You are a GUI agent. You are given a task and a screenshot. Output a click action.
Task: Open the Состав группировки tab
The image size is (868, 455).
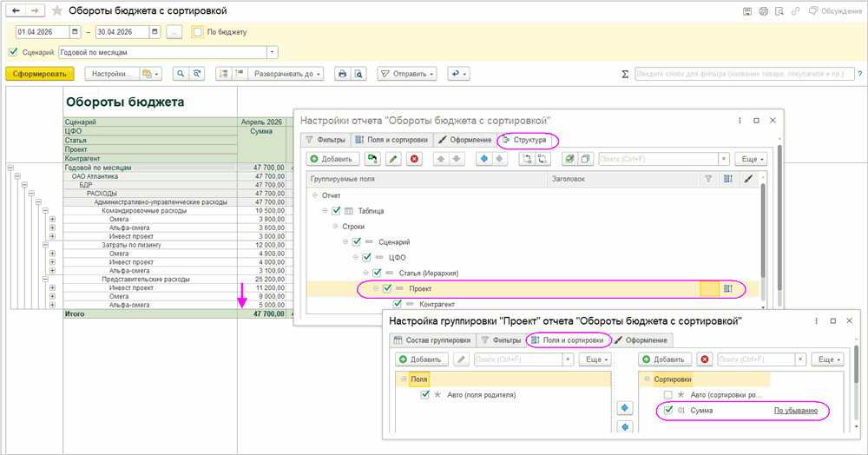431,340
